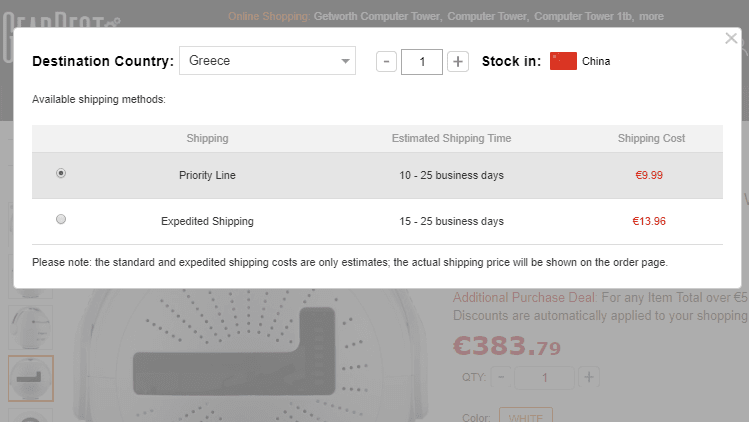Click the more link in header
The width and height of the screenshot is (749, 422).
pyautogui.click(x=651, y=17)
